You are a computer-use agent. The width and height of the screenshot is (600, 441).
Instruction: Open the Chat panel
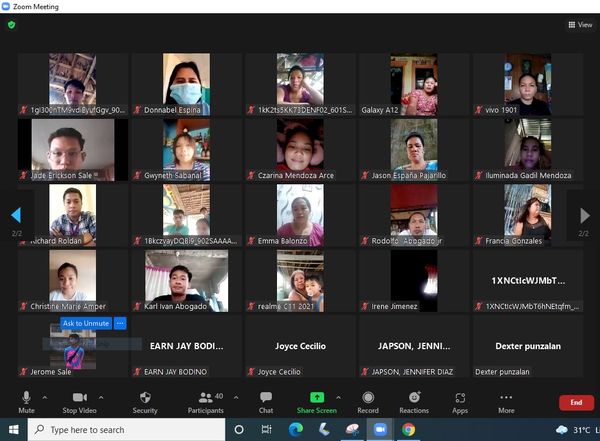tap(266, 401)
